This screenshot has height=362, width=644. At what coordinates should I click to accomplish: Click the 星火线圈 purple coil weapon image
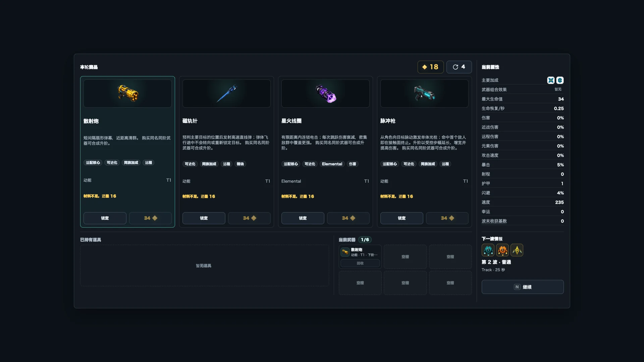pos(326,94)
